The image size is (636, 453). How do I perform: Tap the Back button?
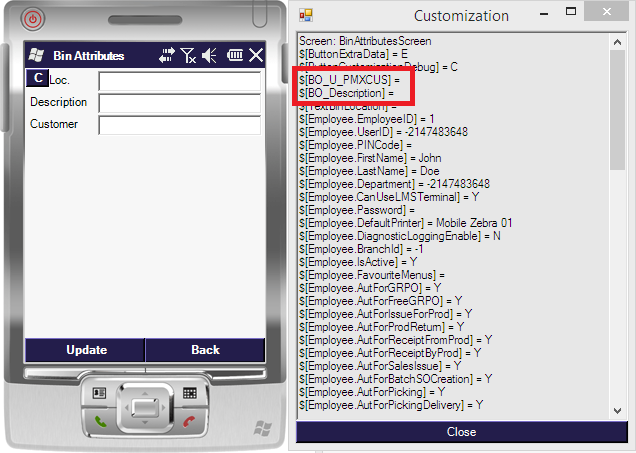click(x=205, y=350)
